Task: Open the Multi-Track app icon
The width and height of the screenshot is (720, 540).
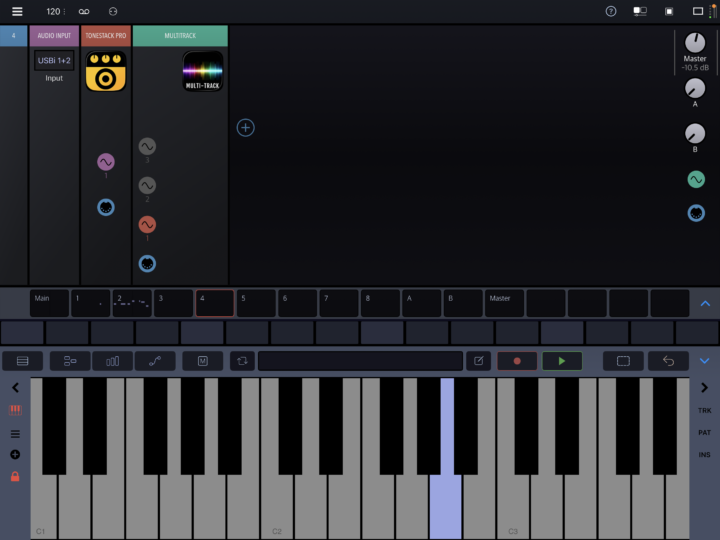Action: 202,71
